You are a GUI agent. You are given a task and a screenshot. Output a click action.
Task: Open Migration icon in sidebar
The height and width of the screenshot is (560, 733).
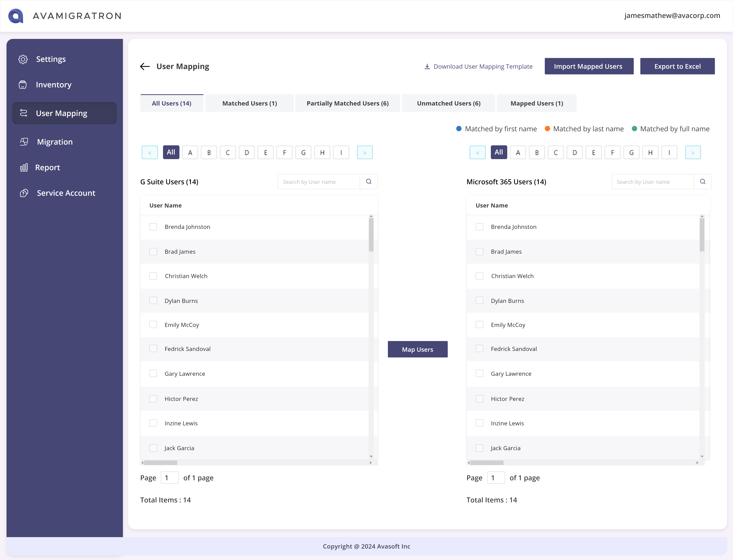click(24, 142)
